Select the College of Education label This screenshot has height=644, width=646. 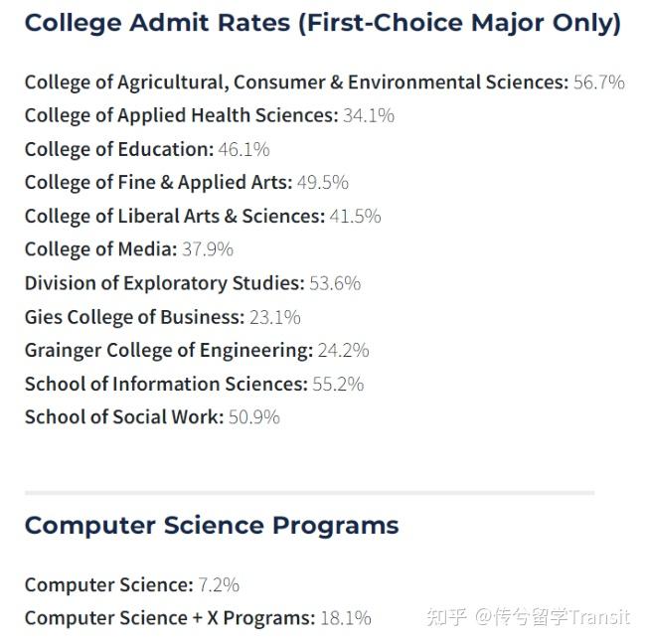tap(118, 149)
